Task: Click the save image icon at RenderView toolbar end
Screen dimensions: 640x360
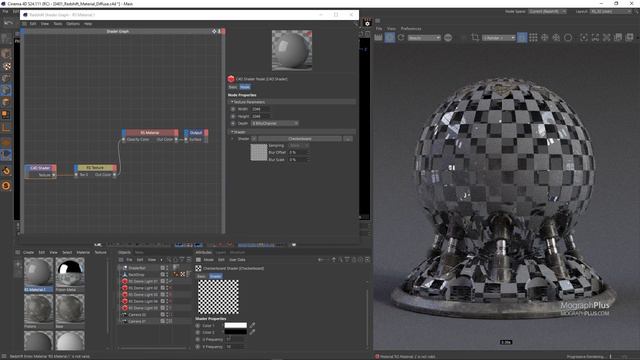Action: tap(629, 38)
